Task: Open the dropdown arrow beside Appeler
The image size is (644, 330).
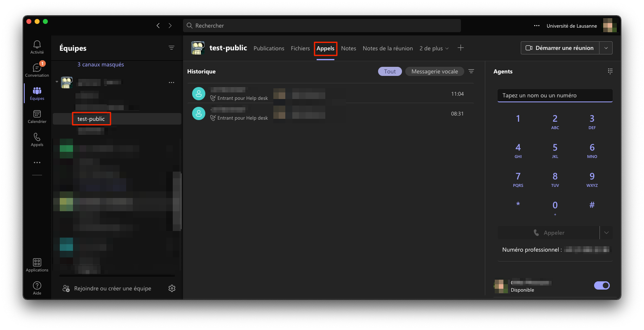Action: pyautogui.click(x=606, y=233)
